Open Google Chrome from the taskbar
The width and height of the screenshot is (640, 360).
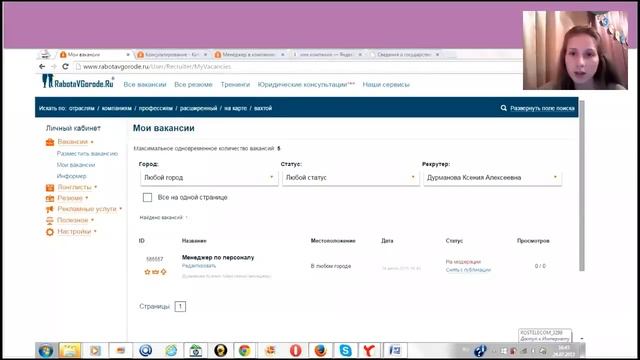coord(245,351)
